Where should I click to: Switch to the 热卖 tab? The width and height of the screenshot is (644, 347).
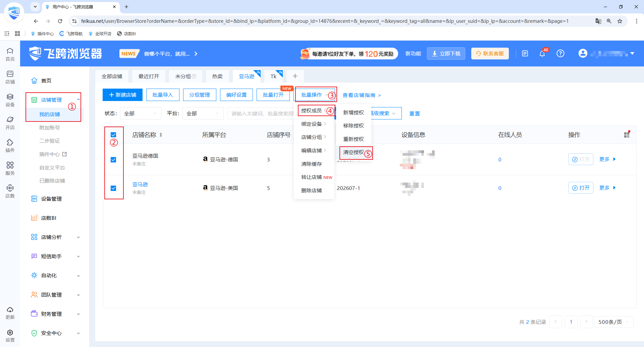217,77
